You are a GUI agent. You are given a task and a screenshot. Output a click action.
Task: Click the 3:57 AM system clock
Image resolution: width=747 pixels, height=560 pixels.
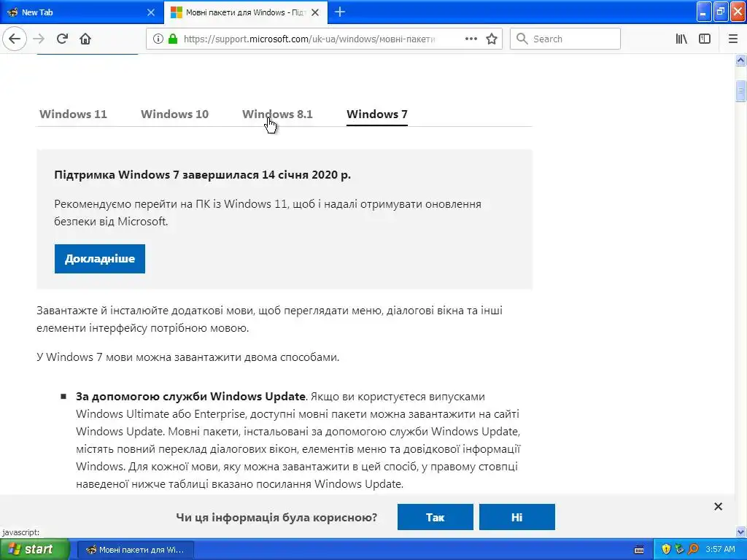[720, 549]
